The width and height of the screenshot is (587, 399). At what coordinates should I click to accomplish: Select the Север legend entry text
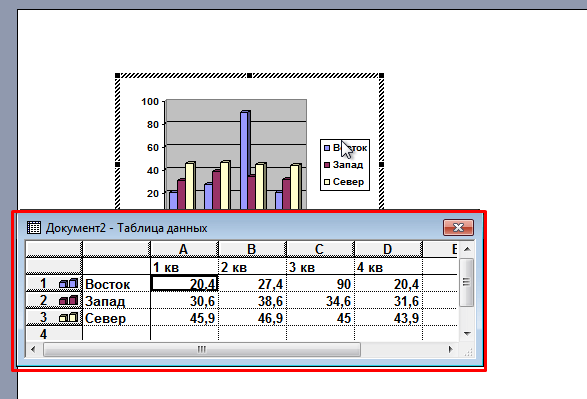tap(348, 182)
